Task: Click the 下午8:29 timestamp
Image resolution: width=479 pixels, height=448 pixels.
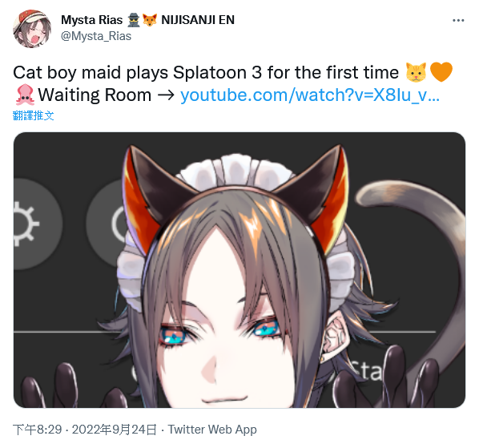Action: tap(38, 430)
